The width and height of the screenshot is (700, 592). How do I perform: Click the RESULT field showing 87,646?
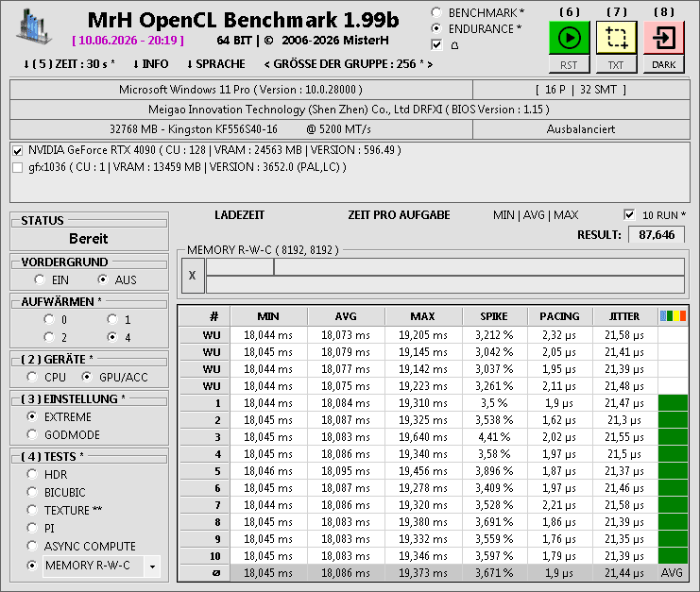[x=657, y=235]
